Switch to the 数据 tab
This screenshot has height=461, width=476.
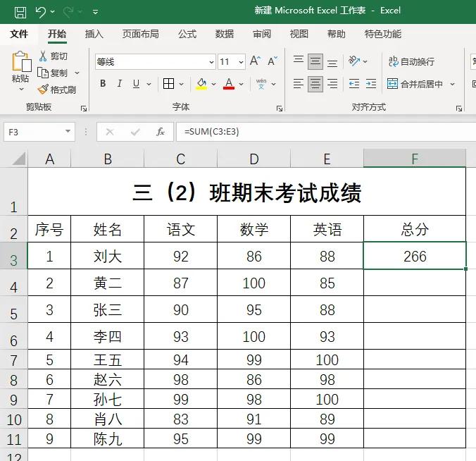[x=225, y=34]
